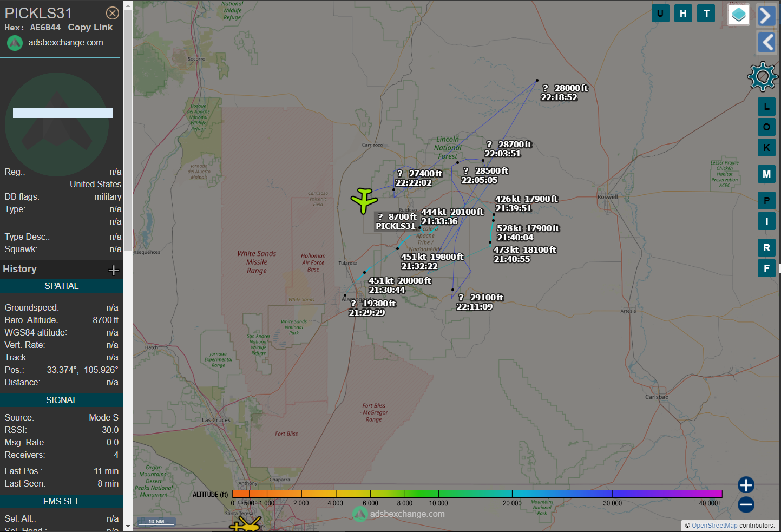Click the 451 kt 20000 ft track label

click(x=400, y=285)
